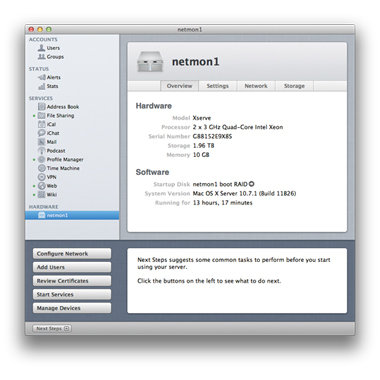Viewport: 380px width, 380px height.
Task: Switch to the Settings tab
Action: (x=217, y=86)
